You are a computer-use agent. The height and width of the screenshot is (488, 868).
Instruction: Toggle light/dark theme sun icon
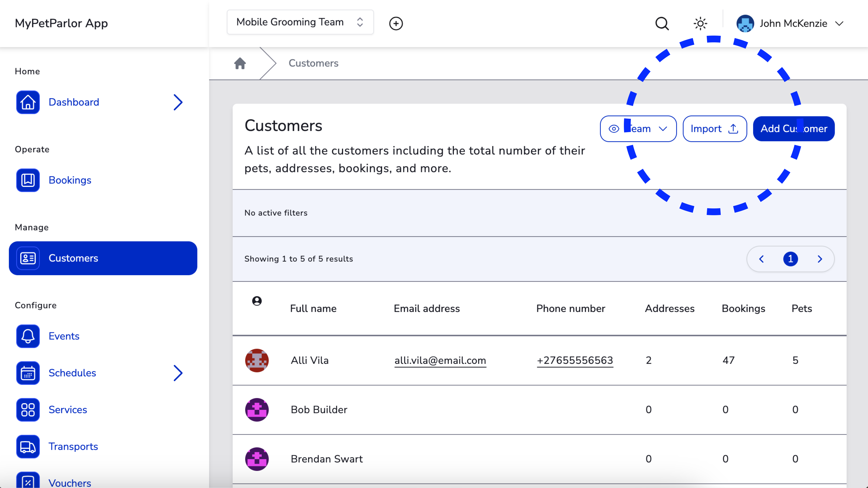click(x=700, y=24)
